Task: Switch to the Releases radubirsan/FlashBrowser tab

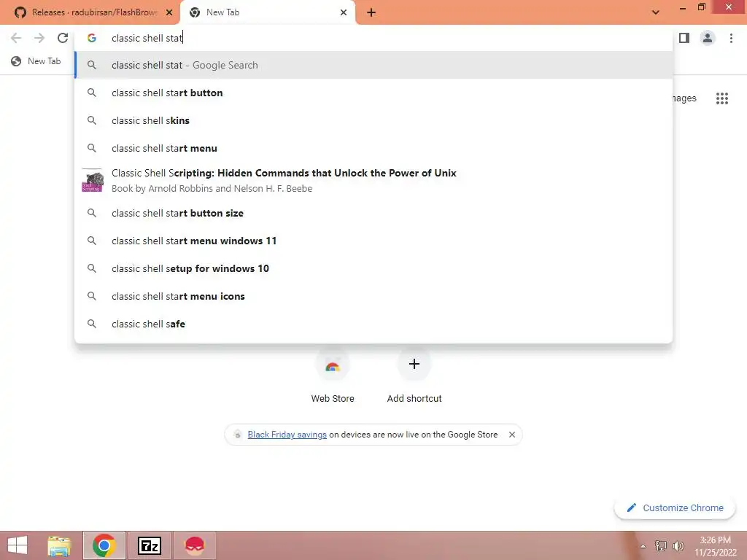Action: (x=90, y=13)
